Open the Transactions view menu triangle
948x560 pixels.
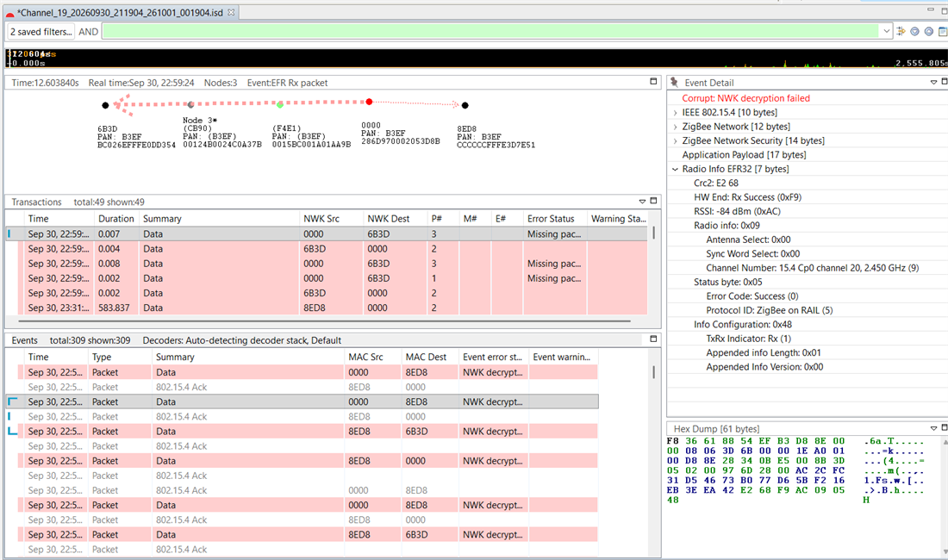[642, 201]
